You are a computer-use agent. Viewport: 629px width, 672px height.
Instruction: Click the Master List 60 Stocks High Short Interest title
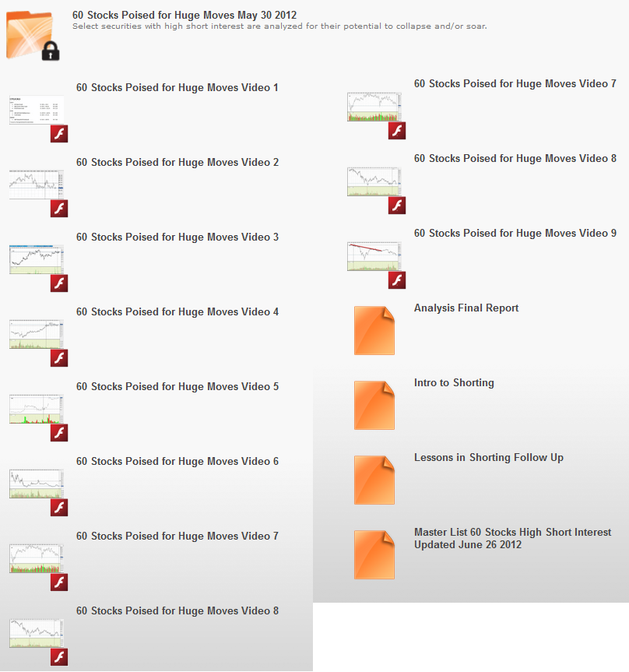click(x=512, y=538)
